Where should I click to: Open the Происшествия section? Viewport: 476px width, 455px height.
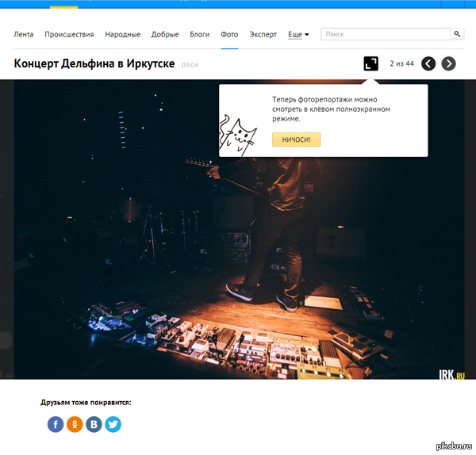point(69,34)
